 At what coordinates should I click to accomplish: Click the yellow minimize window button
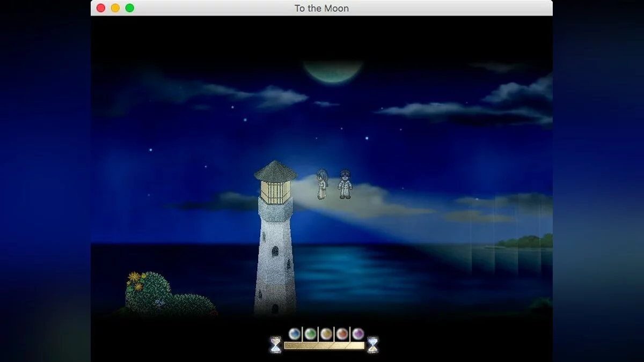click(115, 8)
